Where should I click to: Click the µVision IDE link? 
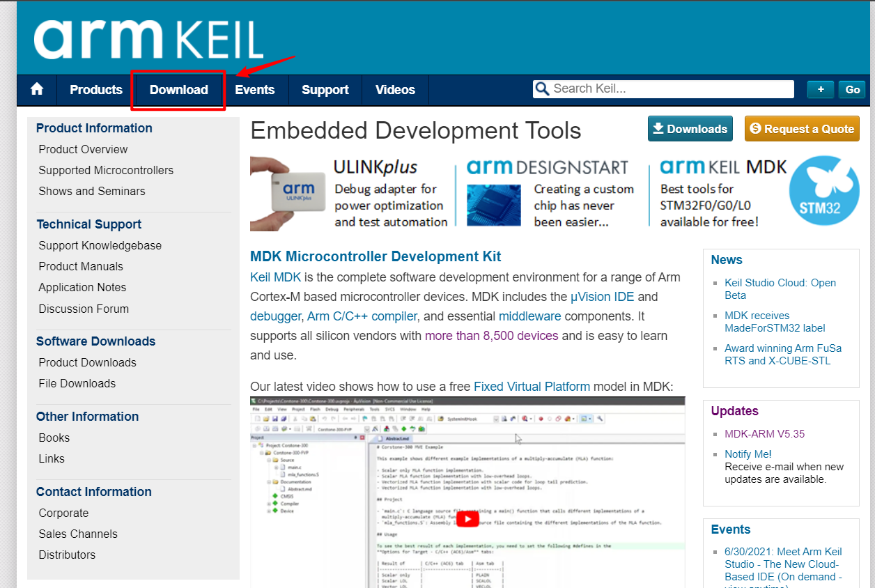click(603, 297)
